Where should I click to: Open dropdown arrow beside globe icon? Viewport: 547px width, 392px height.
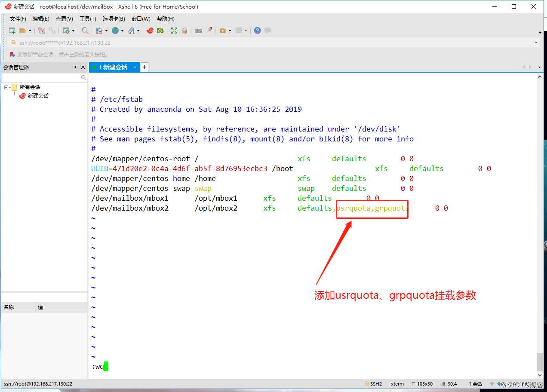[123, 31]
